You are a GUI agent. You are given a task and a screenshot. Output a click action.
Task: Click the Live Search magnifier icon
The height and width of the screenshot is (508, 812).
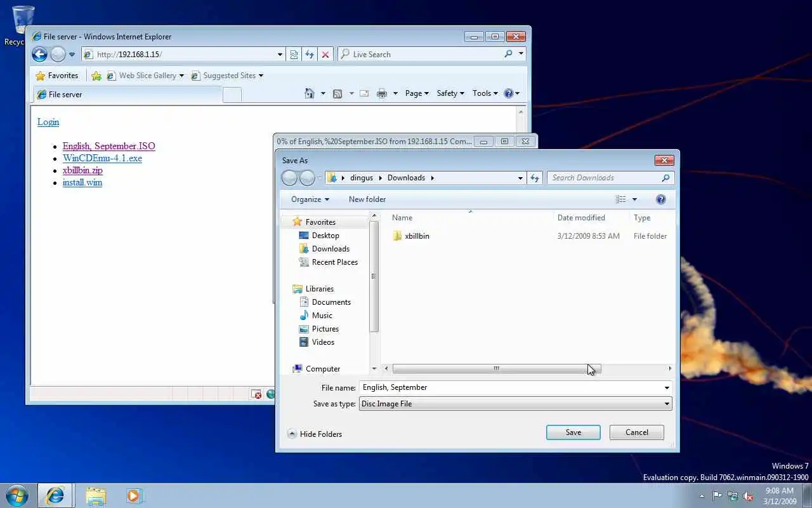tap(508, 54)
